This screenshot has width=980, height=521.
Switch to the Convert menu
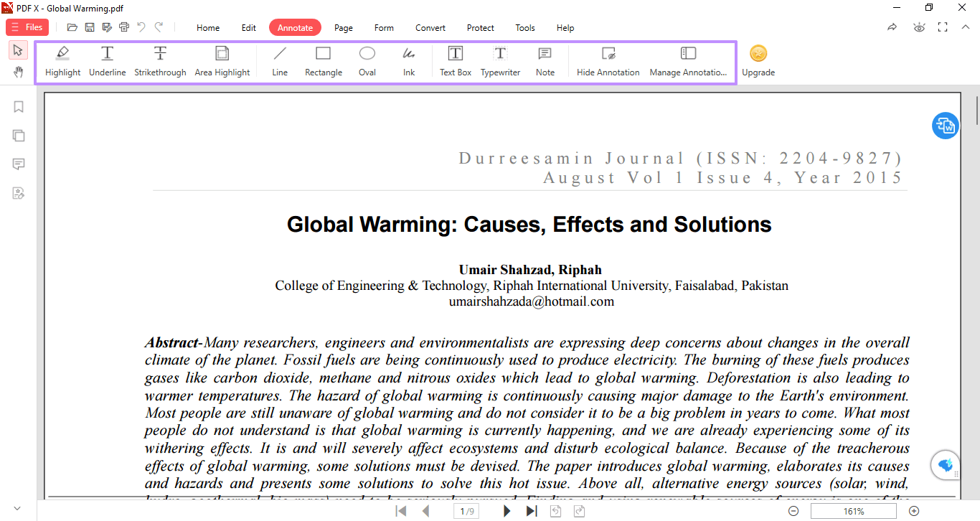430,28
